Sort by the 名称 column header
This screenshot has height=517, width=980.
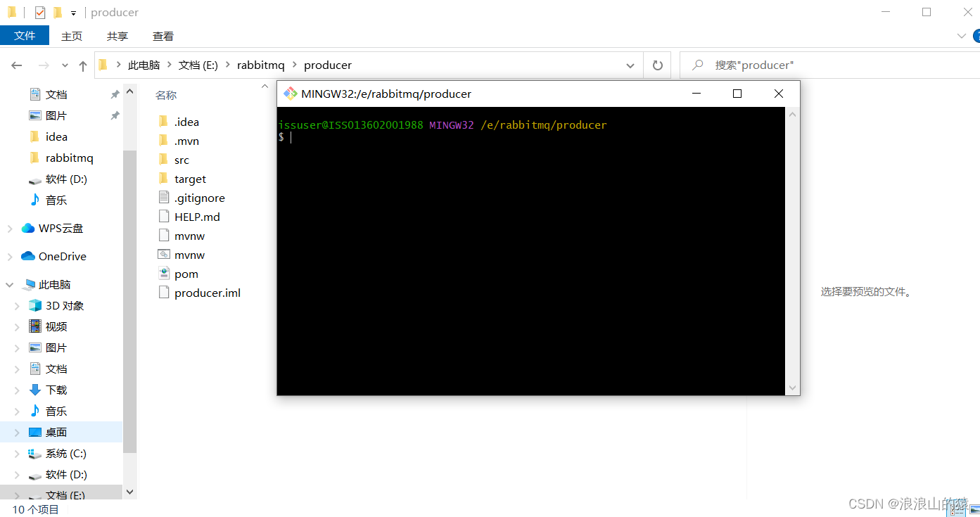tap(166, 95)
